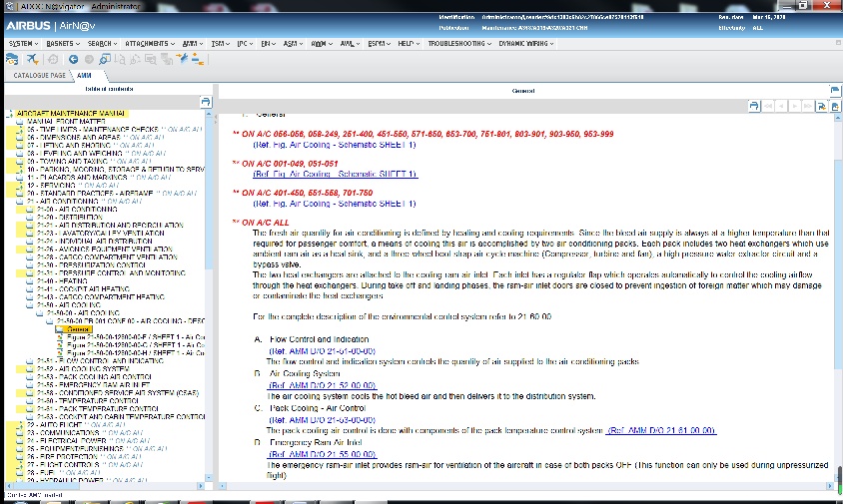Open the ESPM dropdown menu
Viewport: 843px width, 504px height.
click(379, 44)
